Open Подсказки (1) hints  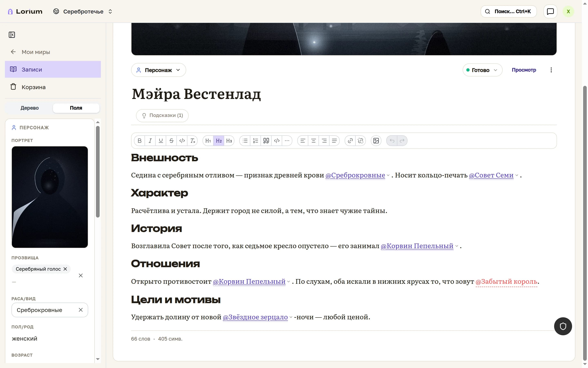click(162, 116)
